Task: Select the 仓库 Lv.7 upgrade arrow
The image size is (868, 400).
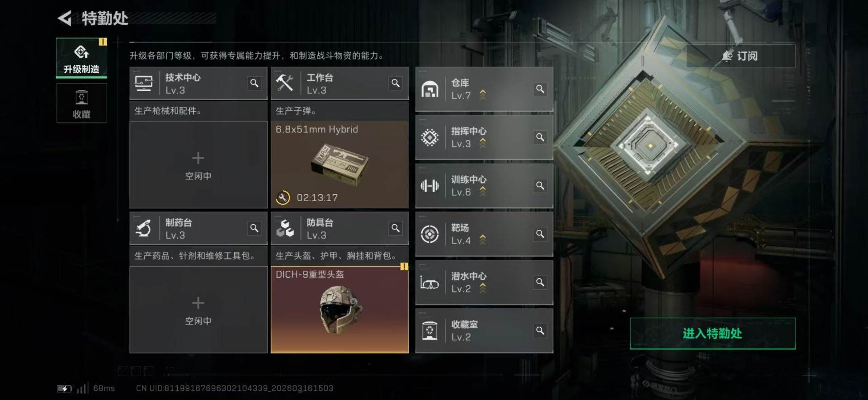Action: pos(483,94)
